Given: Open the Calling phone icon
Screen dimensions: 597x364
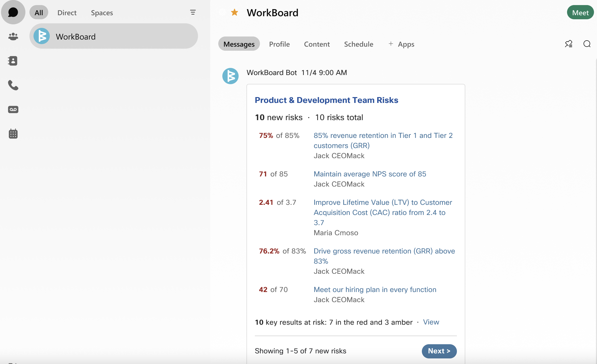Looking at the screenshot, I should click(x=13, y=85).
